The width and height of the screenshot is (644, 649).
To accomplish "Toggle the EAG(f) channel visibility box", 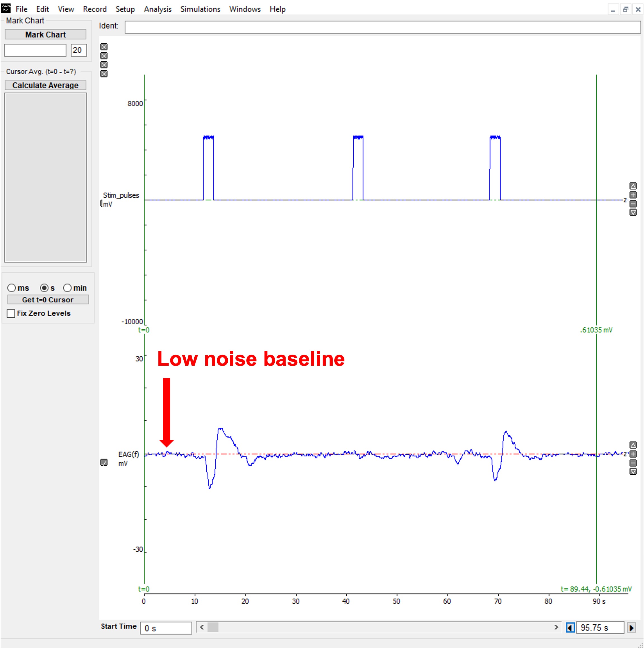I will pos(104,462).
